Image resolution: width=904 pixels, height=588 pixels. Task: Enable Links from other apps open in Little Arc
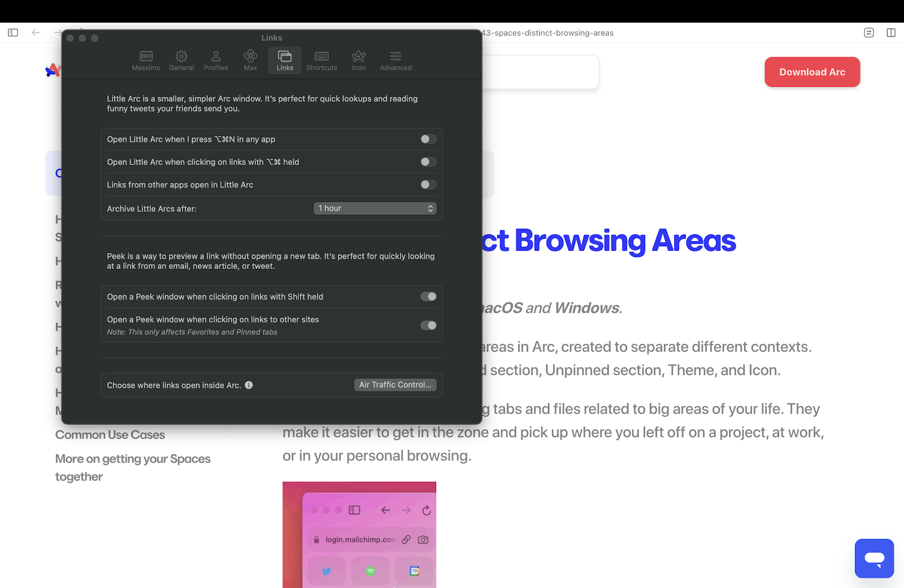click(428, 185)
